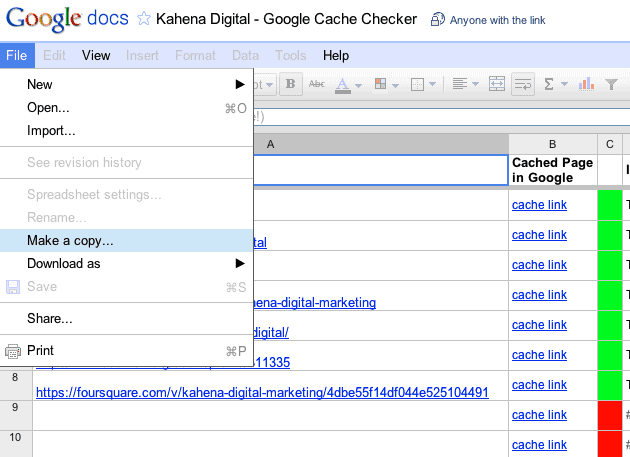Click the insert chart icon
This screenshot has height=457, width=630.
pos(586,84)
